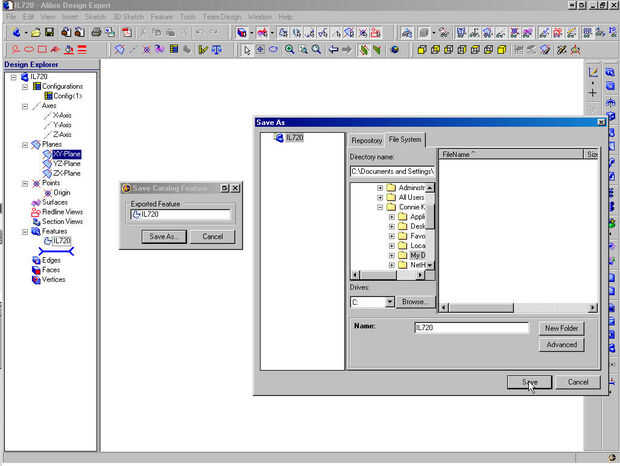This screenshot has height=466, width=620.
Task: Click the Open folder toolbar icon
Action: [36, 32]
